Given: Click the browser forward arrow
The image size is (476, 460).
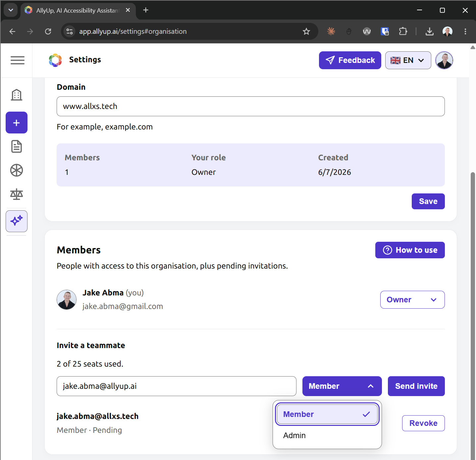Looking at the screenshot, I should click(30, 31).
